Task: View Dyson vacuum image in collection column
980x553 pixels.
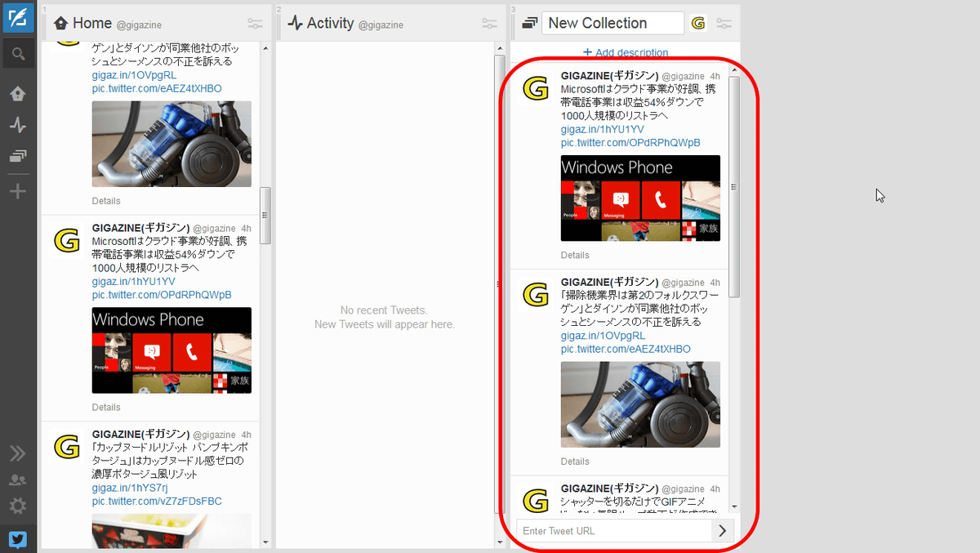Action: coord(640,404)
